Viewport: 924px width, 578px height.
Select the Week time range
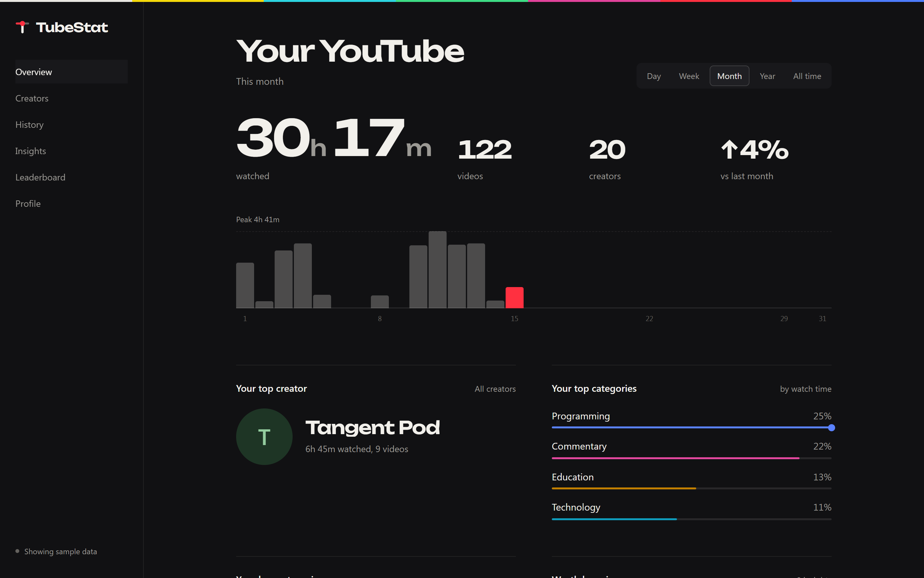pyautogui.click(x=689, y=76)
